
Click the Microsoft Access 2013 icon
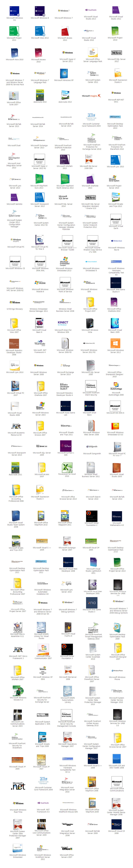[65, 31]
